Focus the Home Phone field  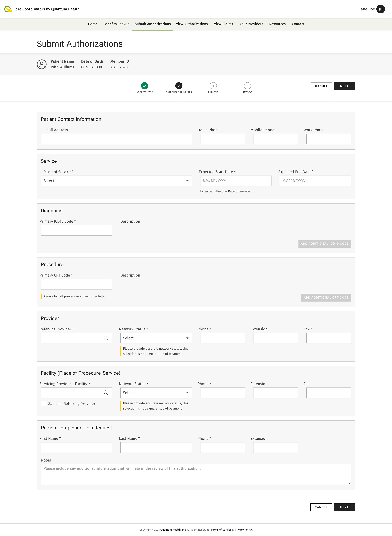click(222, 139)
